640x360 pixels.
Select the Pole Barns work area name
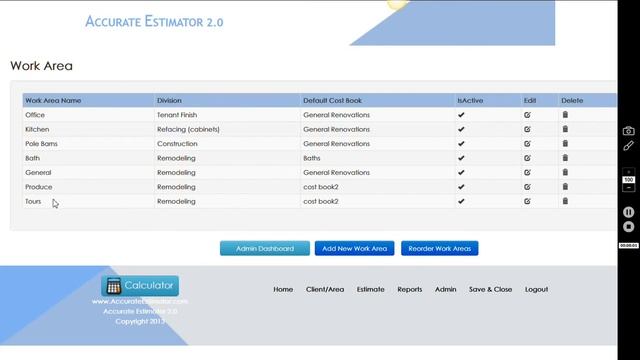click(41, 144)
